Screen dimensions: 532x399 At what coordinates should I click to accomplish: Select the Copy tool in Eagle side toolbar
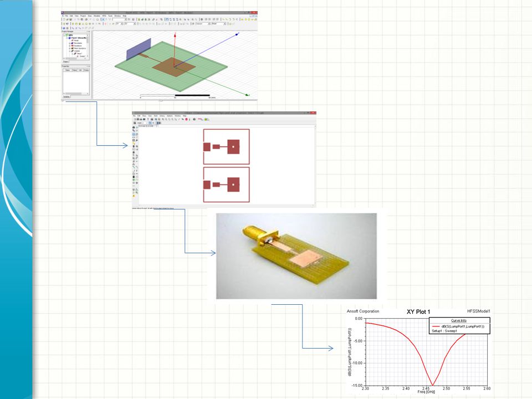point(137,134)
